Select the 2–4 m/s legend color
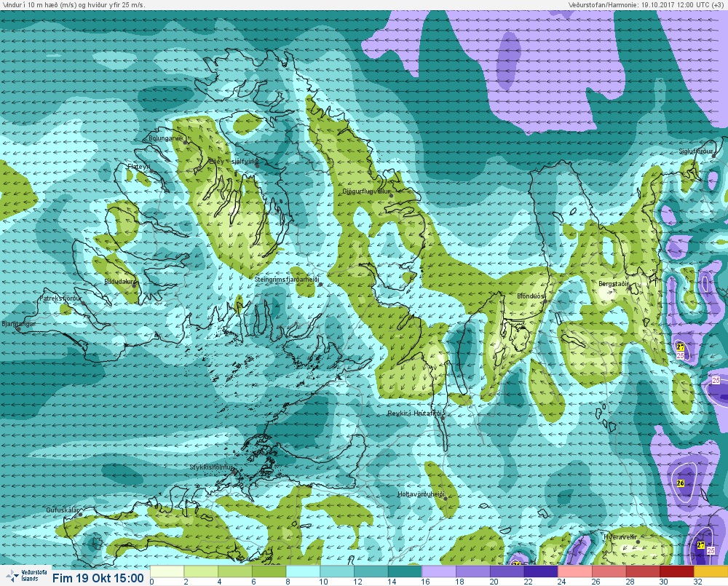This screenshot has height=586, width=728. [x=202, y=571]
